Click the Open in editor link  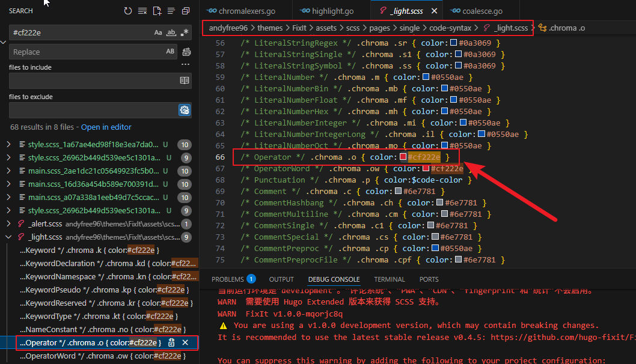click(x=106, y=127)
